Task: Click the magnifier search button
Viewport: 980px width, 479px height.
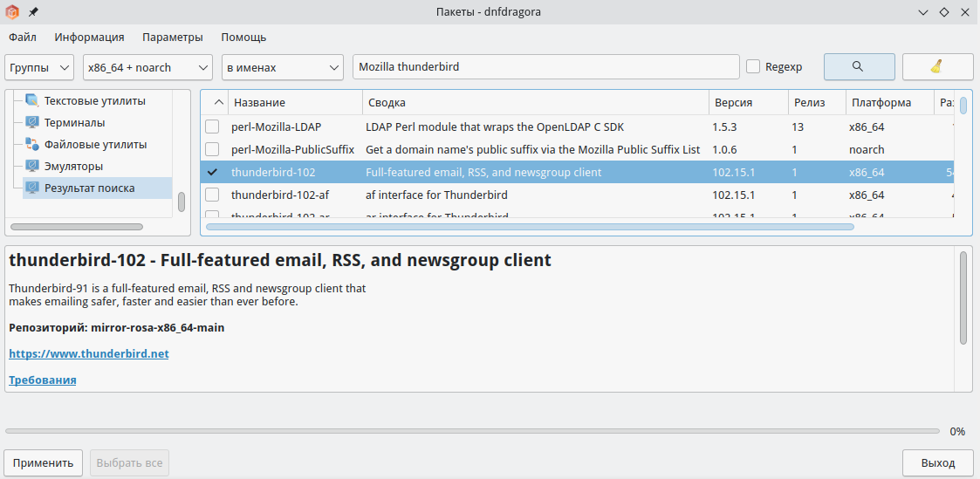Action: (x=859, y=67)
